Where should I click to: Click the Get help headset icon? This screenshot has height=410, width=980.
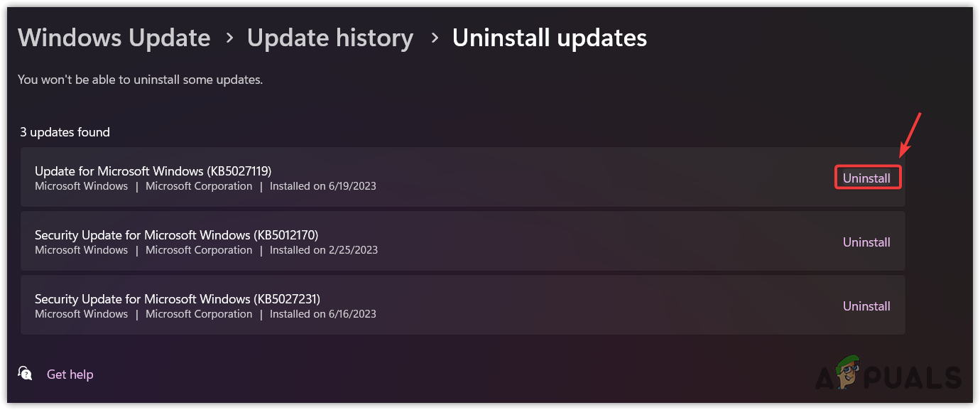point(25,374)
